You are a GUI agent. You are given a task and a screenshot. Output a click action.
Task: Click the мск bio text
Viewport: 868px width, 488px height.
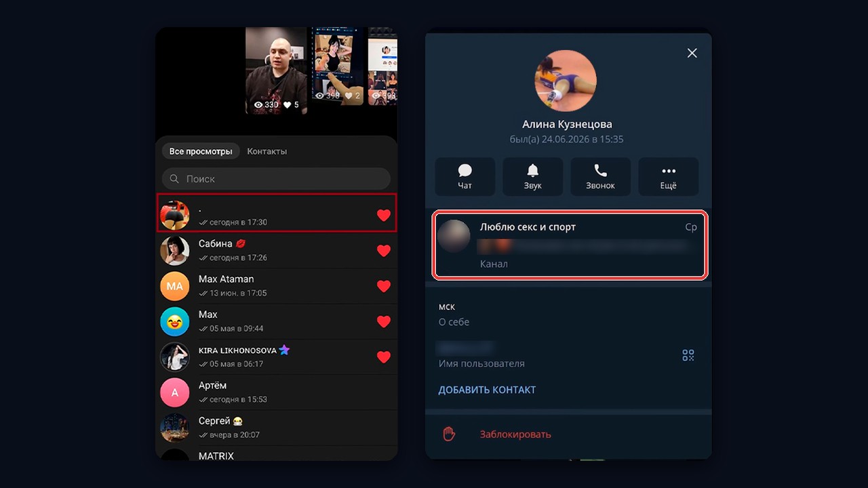tap(447, 307)
